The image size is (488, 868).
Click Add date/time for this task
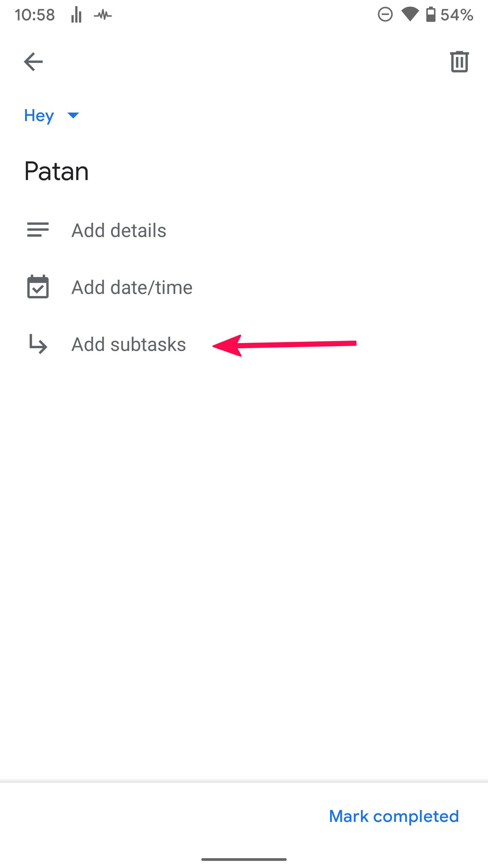click(132, 287)
